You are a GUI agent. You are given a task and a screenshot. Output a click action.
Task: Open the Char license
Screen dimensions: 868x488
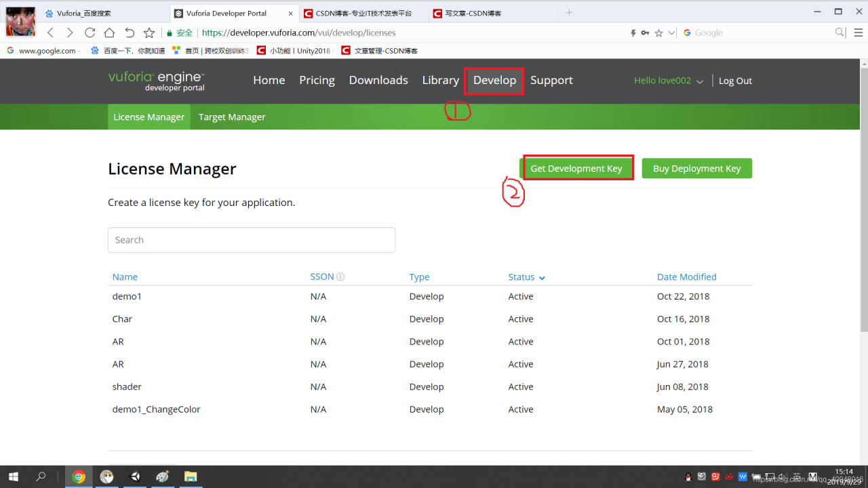pyautogui.click(x=122, y=319)
